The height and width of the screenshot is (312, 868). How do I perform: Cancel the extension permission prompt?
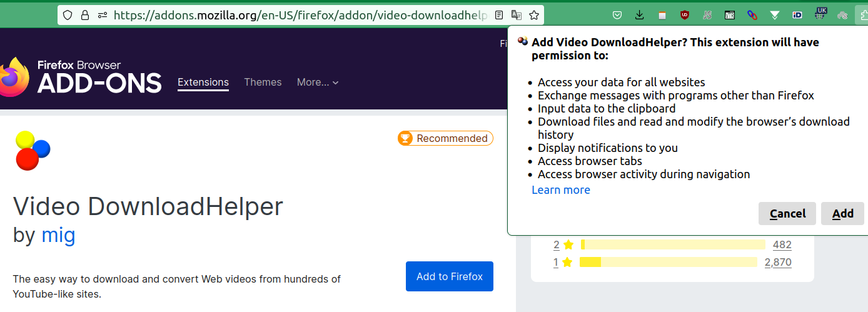point(787,214)
